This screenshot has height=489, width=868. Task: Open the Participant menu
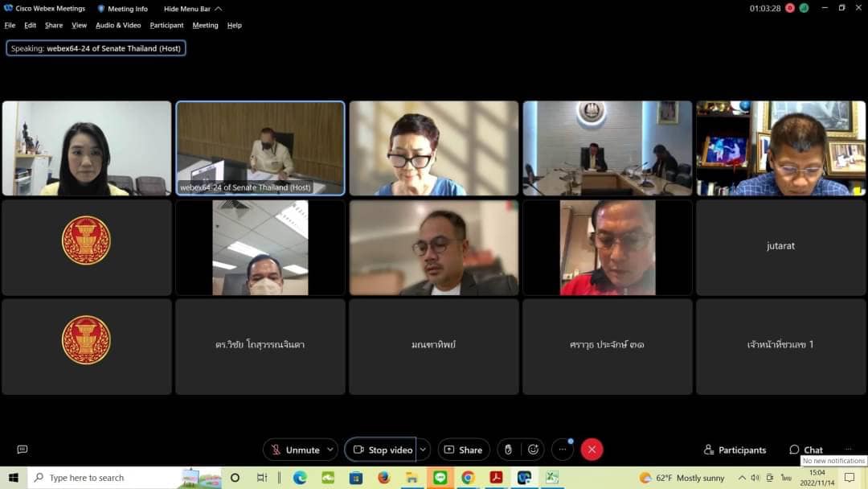click(166, 25)
